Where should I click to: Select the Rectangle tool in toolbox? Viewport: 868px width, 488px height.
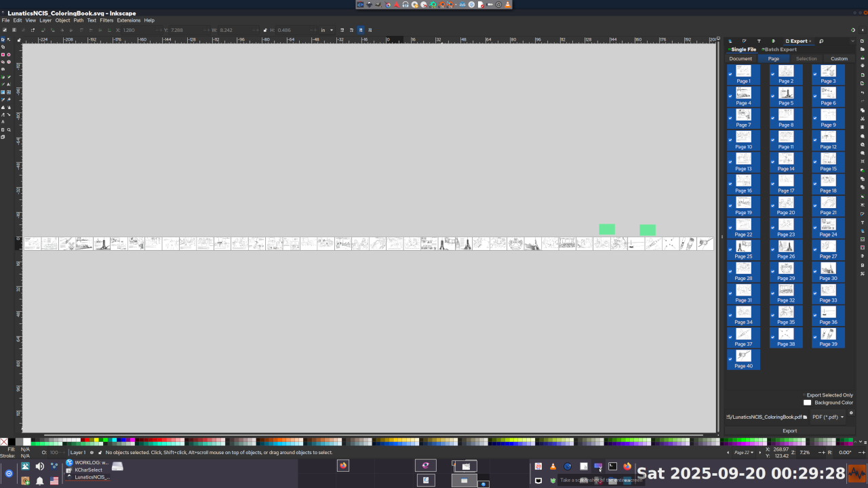3,55
